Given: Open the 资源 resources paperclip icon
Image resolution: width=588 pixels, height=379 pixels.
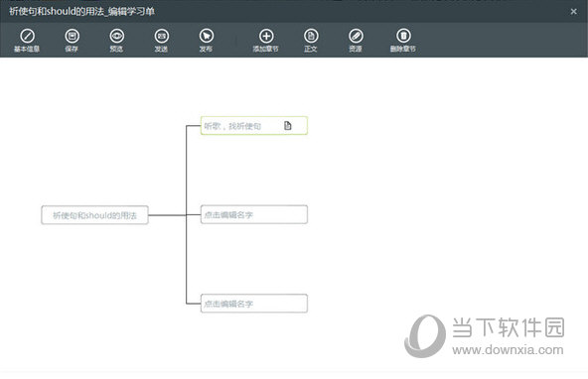Looking at the screenshot, I should pyautogui.click(x=356, y=36).
